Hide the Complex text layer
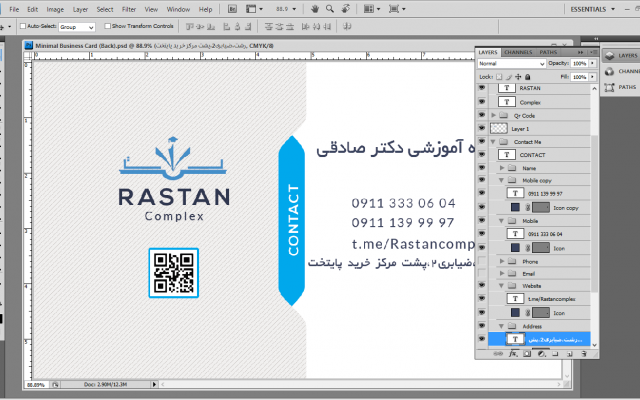Viewport: 640px width, 400px height. pos(482,102)
